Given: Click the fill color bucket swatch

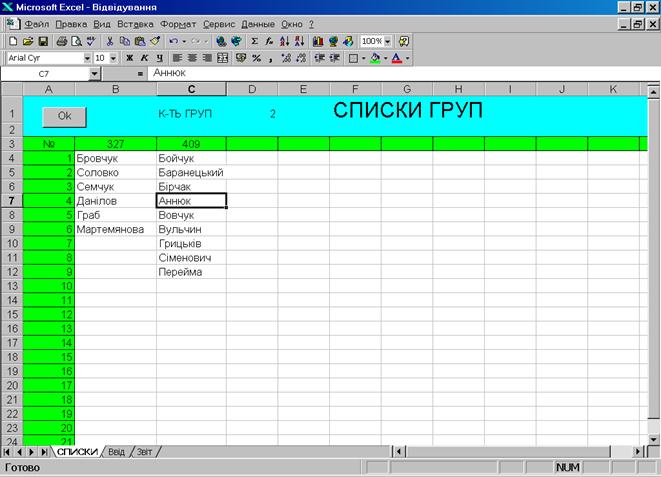Looking at the screenshot, I should click(375, 58).
